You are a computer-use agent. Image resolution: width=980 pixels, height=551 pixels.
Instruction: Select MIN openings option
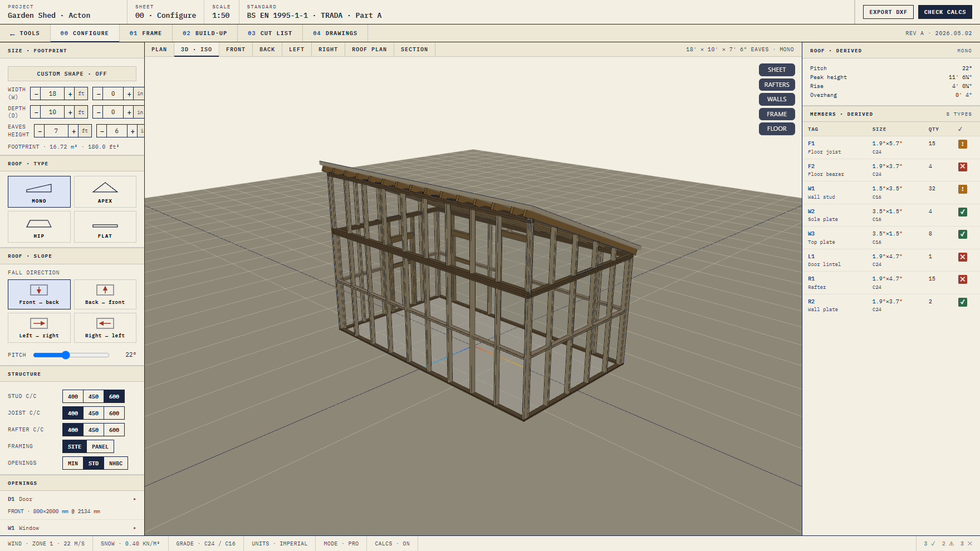click(x=73, y=463)
